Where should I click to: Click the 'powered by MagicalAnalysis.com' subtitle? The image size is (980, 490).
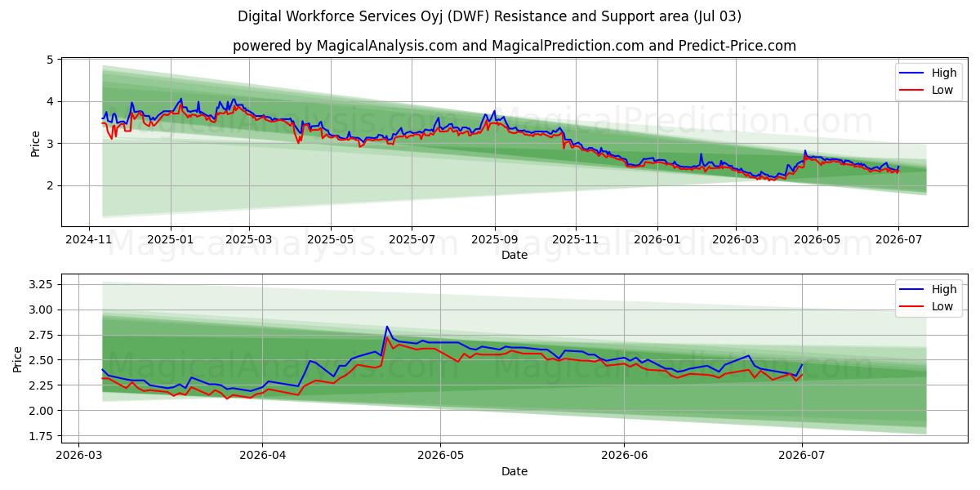(514, 46)
